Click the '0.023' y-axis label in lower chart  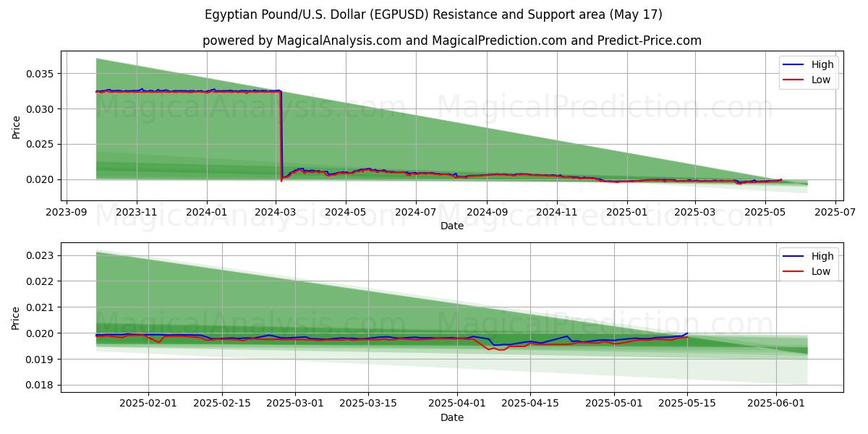tap(41, 255)
